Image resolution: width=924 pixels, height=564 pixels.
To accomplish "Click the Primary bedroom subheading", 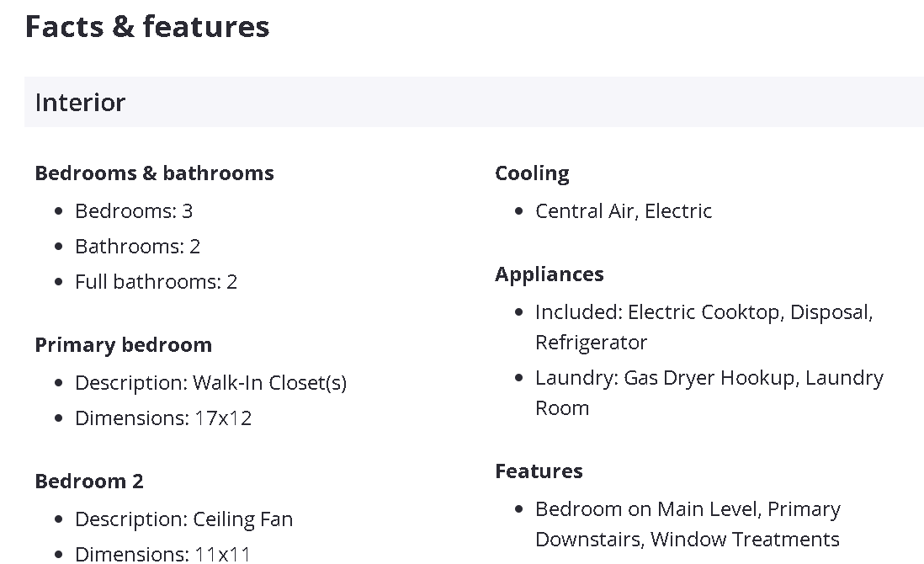I will (123, 345).
